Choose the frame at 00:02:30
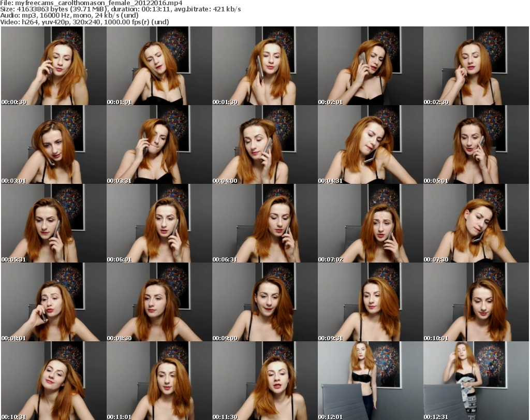Image resolution: width=530 pixels, height=420 pixels. [475, 66]
